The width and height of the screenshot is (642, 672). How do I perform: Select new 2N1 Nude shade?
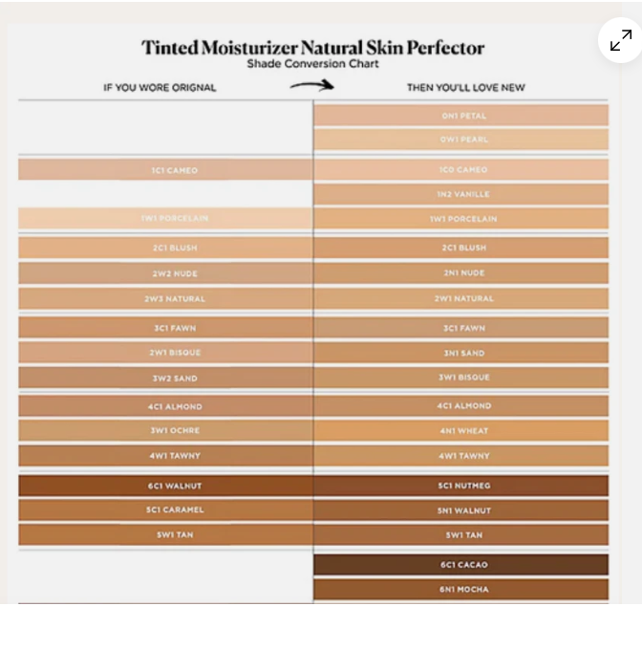coord(460,273)
